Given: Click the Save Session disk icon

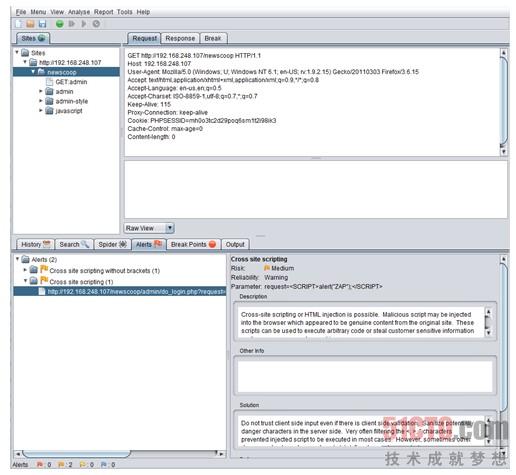Looking at the screenshot, I should click(x=42, y=24).
